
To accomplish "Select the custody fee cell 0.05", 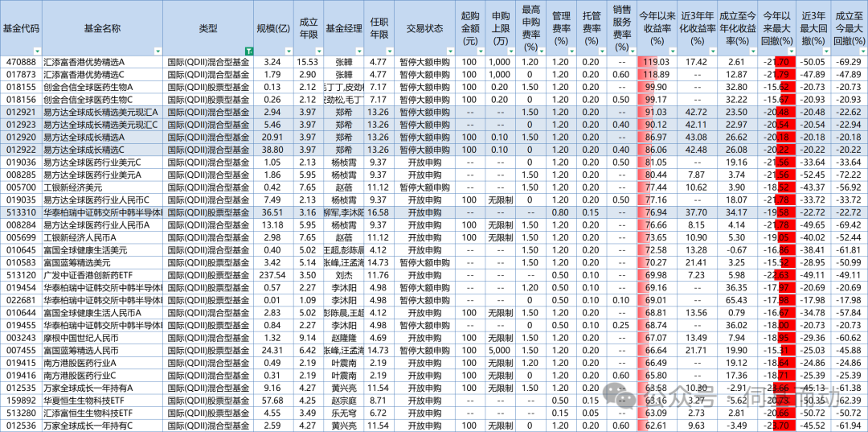I will 591,412.
